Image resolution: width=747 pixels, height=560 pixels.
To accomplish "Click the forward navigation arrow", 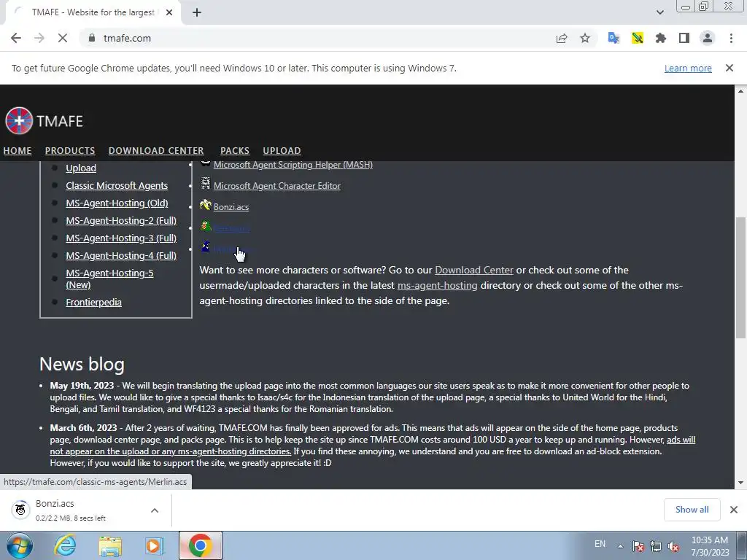I will tap(39, 38).
